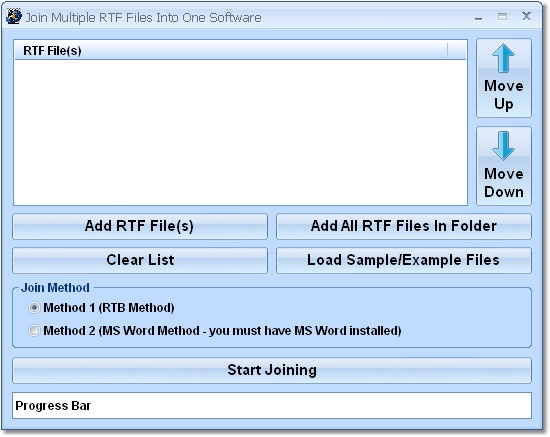The width and height of the screenshot is (550, 437).
Task: Open the application icon in title bar
Action: tap(14, 16)
